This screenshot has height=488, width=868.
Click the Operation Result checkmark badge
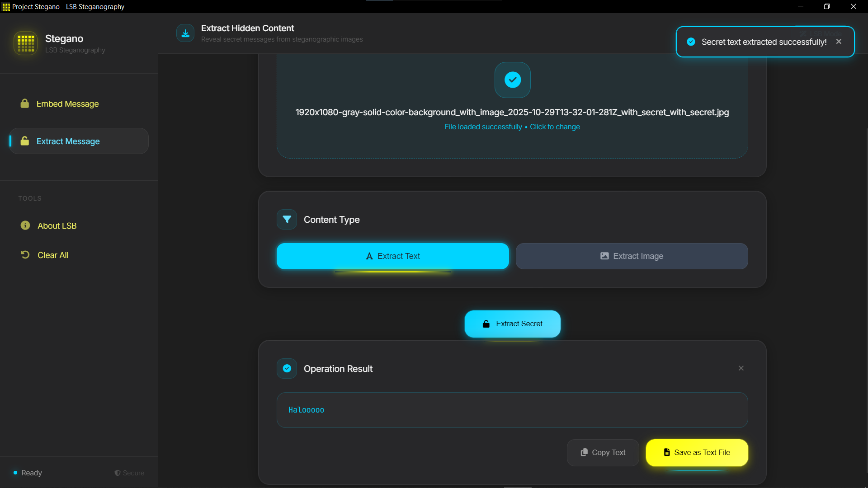287,368
